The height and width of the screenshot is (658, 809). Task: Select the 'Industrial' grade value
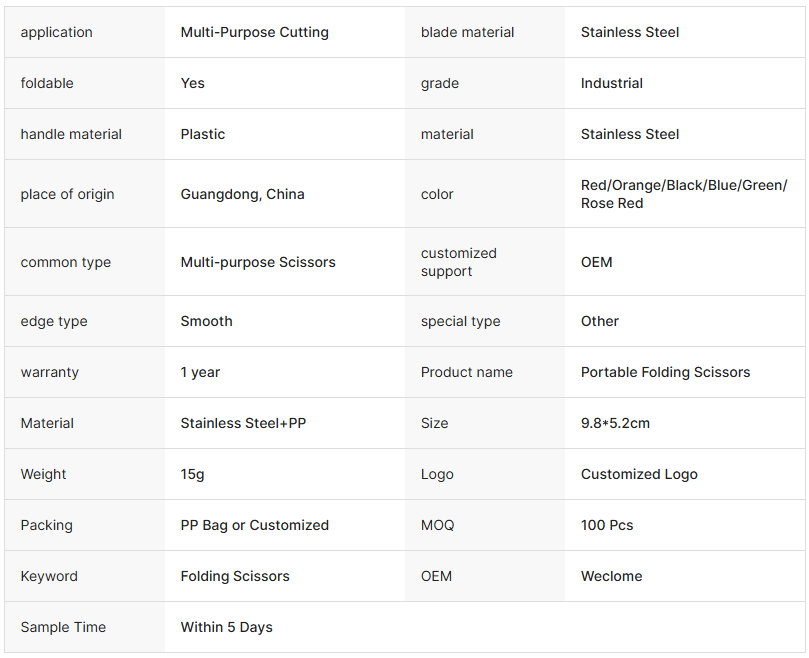pos(611,83)
